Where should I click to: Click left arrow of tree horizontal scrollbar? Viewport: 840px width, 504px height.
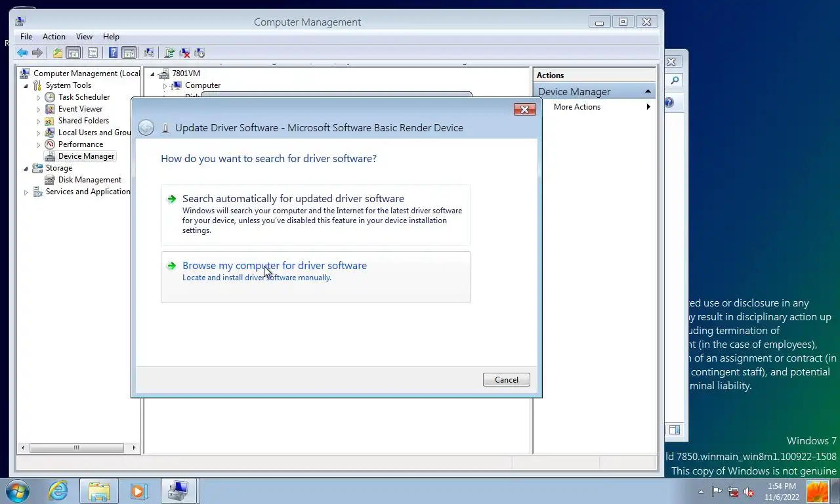(23, 448)
